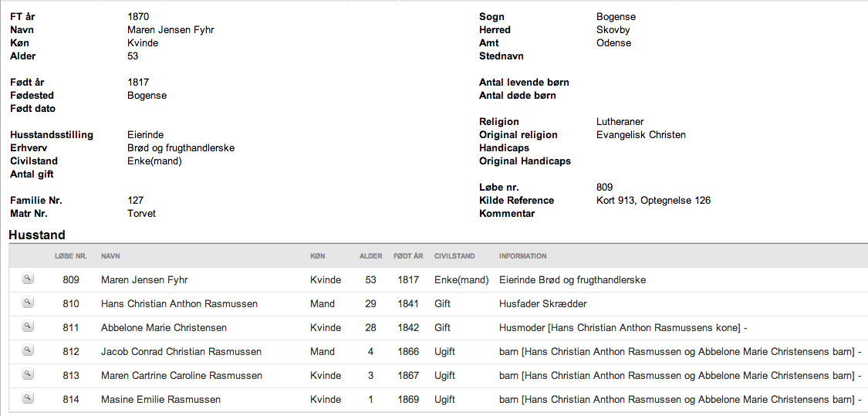Click the INFORMATION column header
The height and width of the screenshot is (416, 868).
(522, 256)
